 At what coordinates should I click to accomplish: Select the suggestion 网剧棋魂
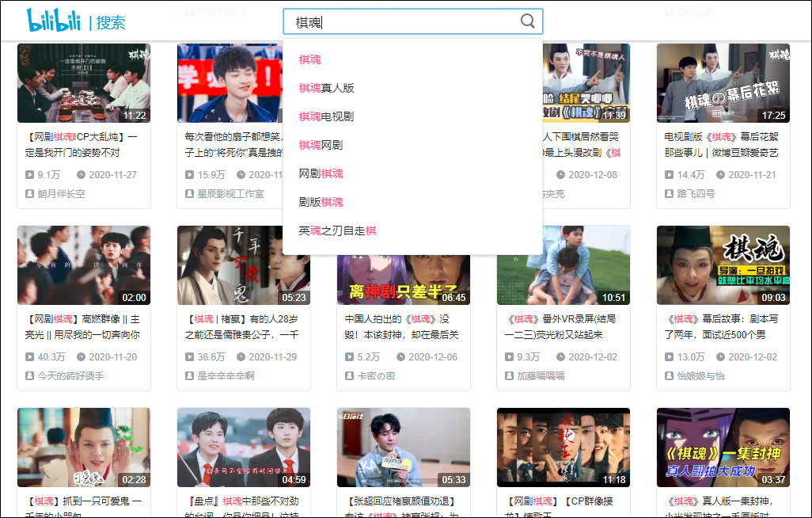coord(321,173)
